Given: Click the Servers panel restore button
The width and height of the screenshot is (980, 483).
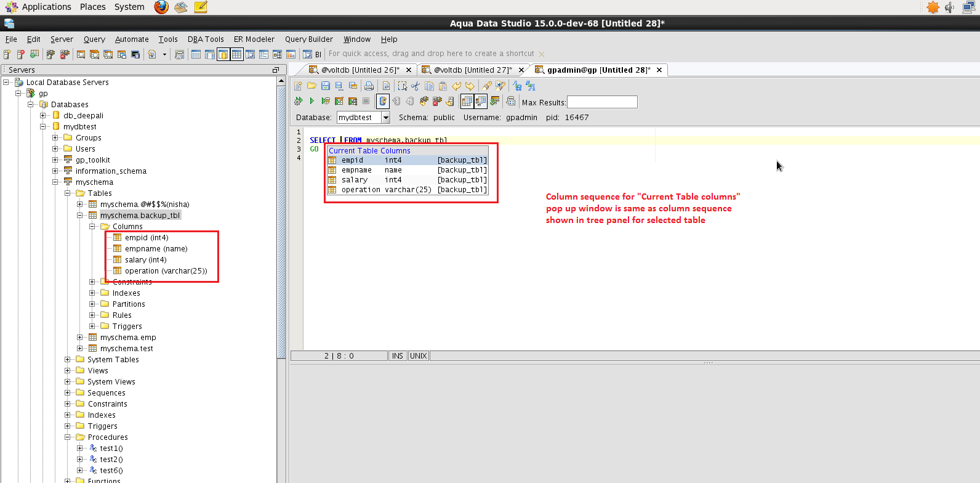Looking at the screenshot, I should pyautogui.click(x=275, y=70).
